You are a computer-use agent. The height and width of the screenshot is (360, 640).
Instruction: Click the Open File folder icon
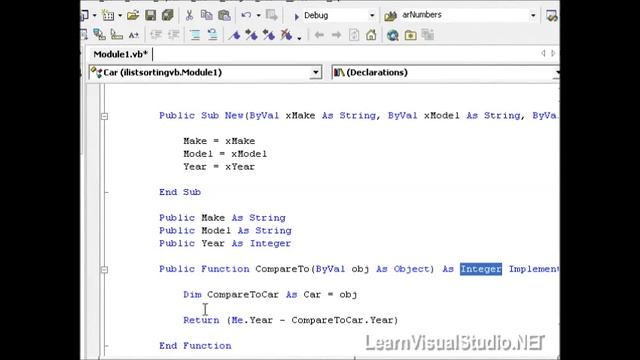tap(133, 16)
